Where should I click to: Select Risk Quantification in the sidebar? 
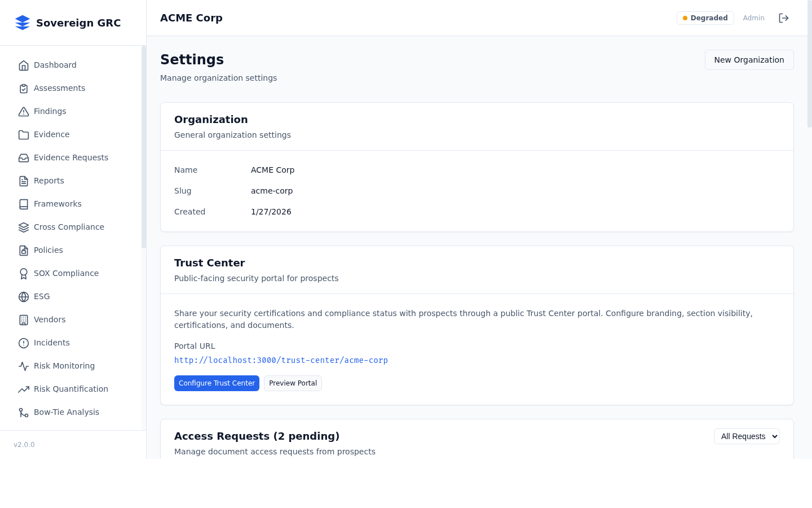pyautogui.click(x=70, y=389)
